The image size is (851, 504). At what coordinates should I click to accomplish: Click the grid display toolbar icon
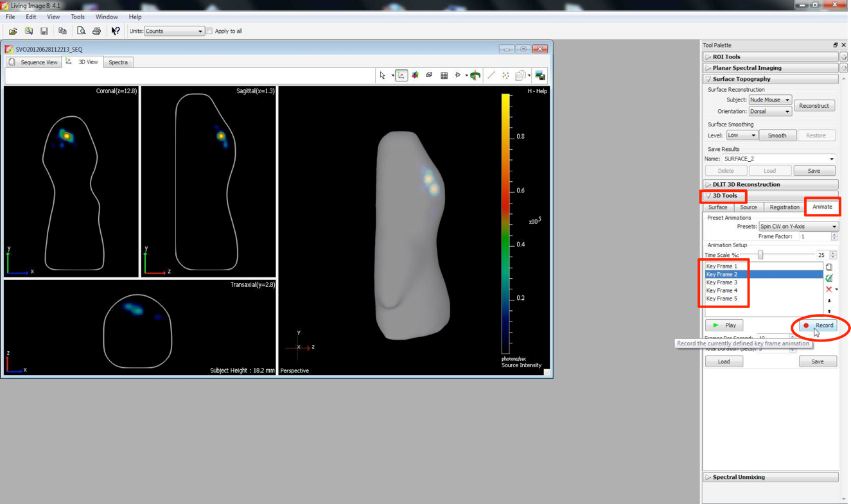[x=444, y=76]
